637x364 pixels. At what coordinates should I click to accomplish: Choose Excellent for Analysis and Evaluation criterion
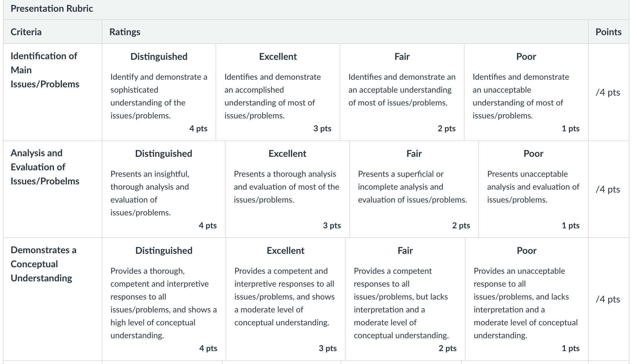click(x=287, y=189)
